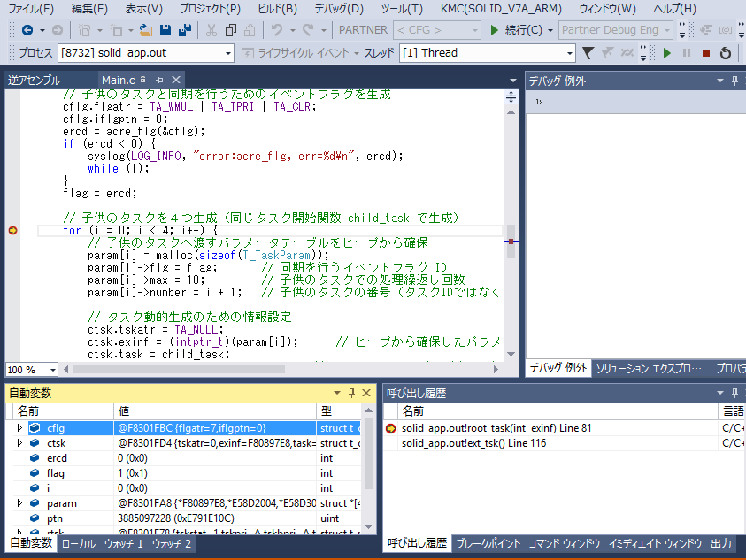The width and height of the screenshot is (746, 560).
Task: Select the ext_tsk() Line 116 call stack frame
Action: click(x=473, y=443)
